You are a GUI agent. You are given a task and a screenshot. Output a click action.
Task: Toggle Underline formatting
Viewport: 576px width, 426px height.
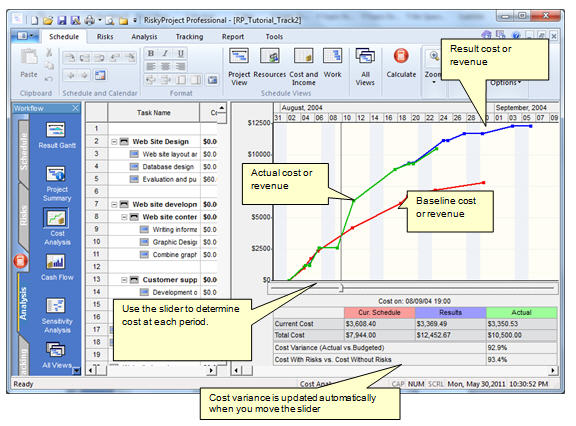click(180, 53)
